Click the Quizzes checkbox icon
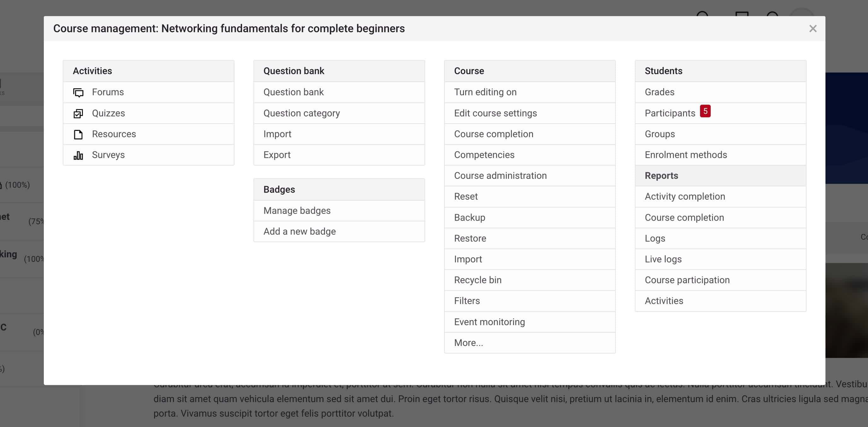 (x=78, y=113)
